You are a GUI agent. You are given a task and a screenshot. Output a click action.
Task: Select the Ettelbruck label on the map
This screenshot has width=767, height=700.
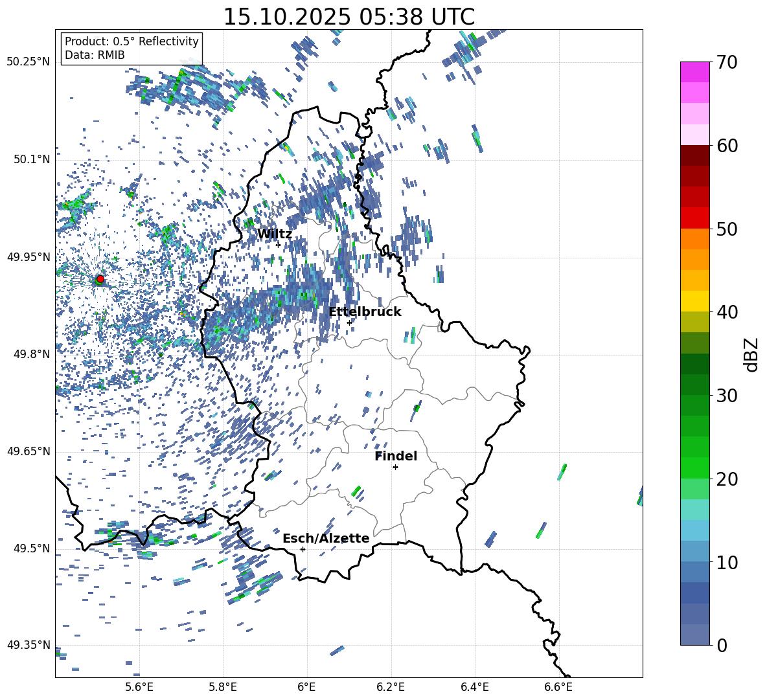click(365, 312)
